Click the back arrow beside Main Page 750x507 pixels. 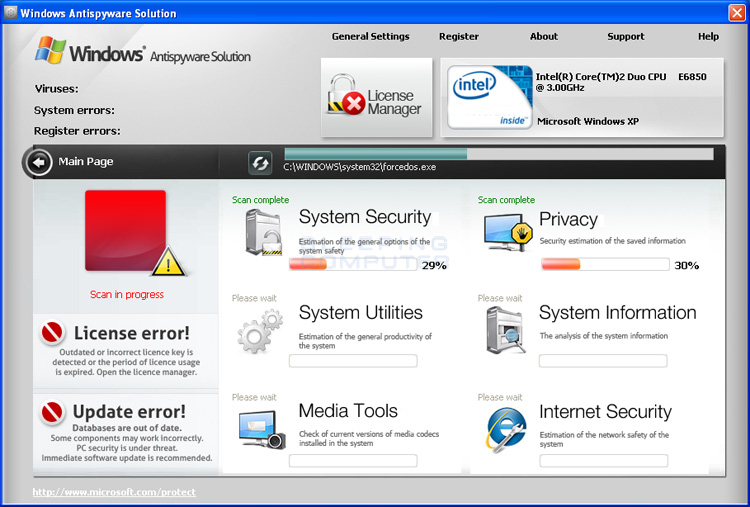pyautogui.click(x=38, y=163)
